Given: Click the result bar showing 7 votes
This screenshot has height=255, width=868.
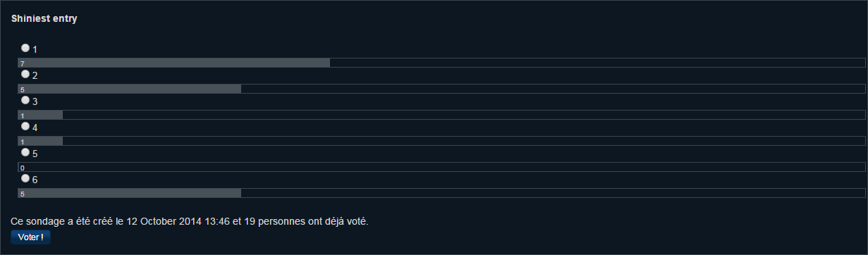Looking at the screenshot, I should pos(441,63).
